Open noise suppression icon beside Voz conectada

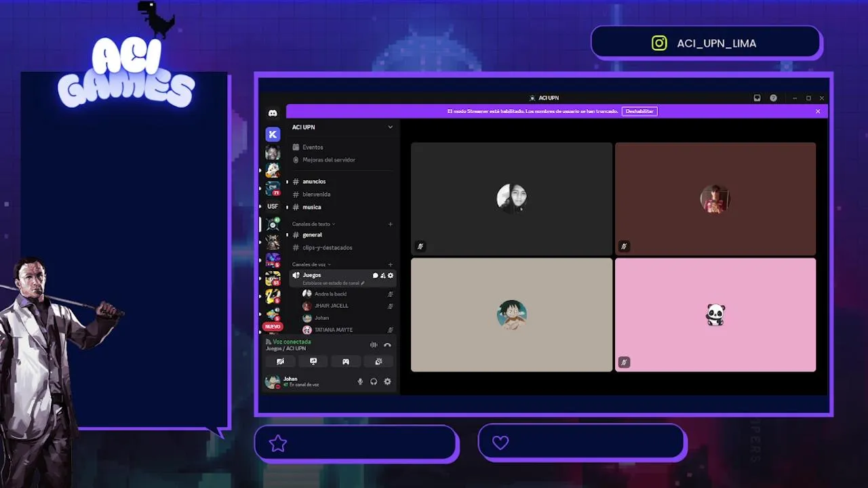point(374,345)
